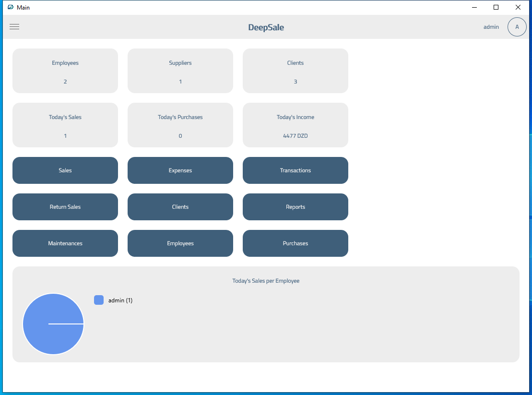Minimize the Main window

pos(474,7)
